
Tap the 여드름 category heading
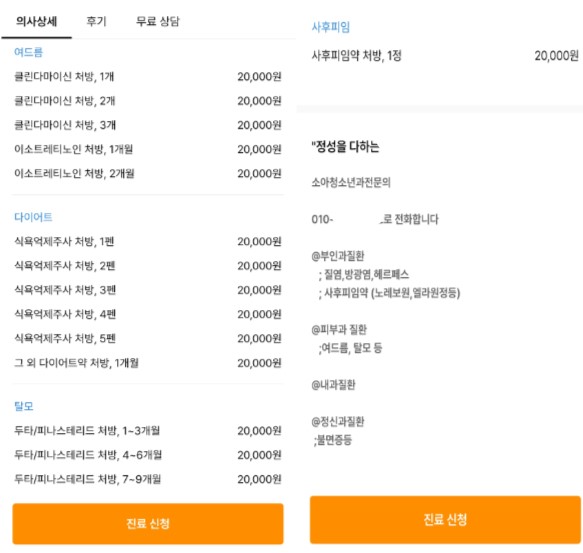click(29, 52)
